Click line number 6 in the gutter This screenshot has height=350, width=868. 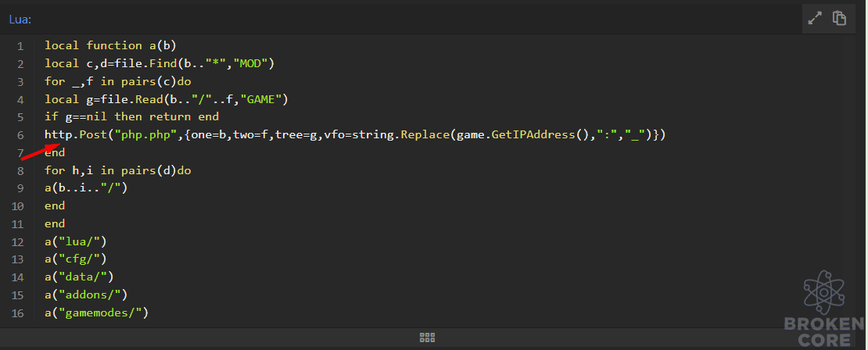coord(20,135)
